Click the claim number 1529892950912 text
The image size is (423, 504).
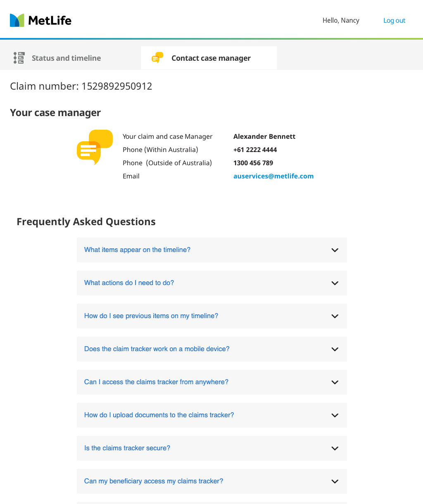(116, 86)
